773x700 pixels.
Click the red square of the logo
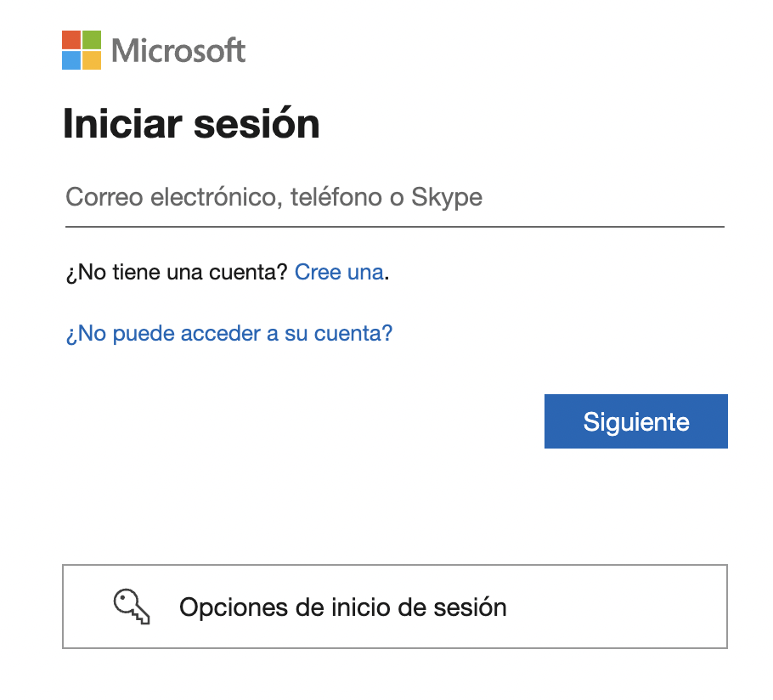coord(71,40)
